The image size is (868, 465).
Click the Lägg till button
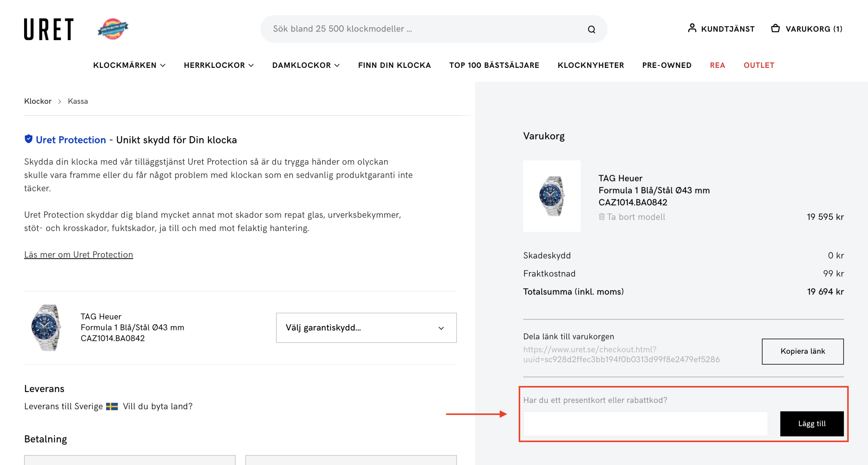tap(812, 424)
